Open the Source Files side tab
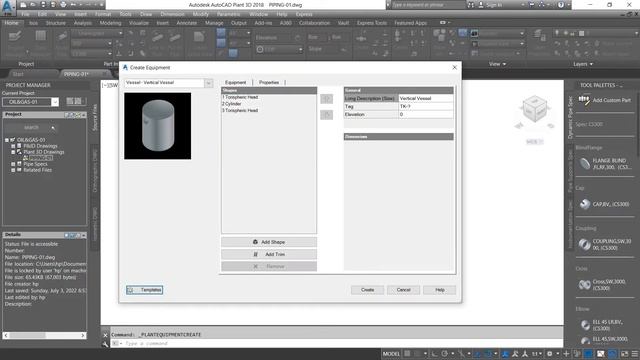The image size is (640, 360). (x=95, y=118)
